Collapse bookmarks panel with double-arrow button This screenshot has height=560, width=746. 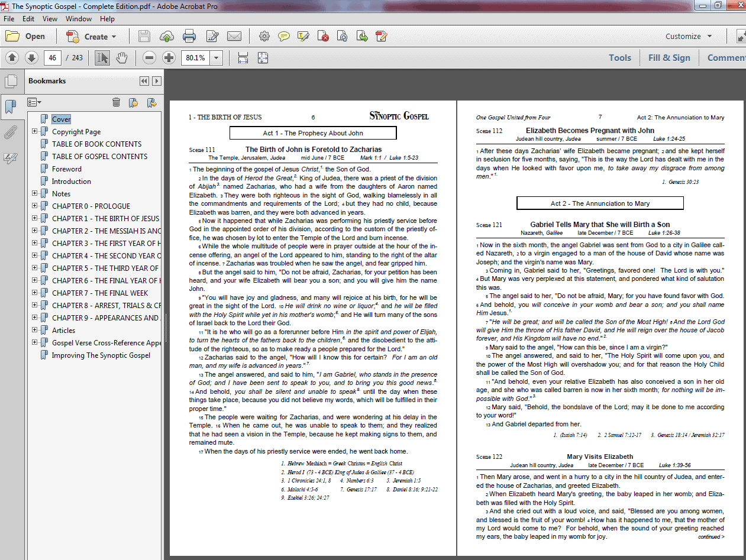[x=144, y=81]
